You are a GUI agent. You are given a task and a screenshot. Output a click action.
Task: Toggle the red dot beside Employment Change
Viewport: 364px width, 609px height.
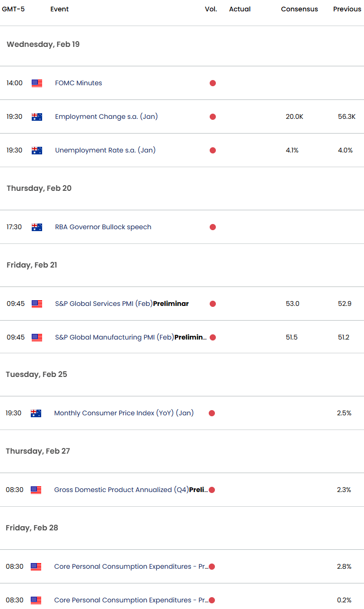(x=213, y=116)
